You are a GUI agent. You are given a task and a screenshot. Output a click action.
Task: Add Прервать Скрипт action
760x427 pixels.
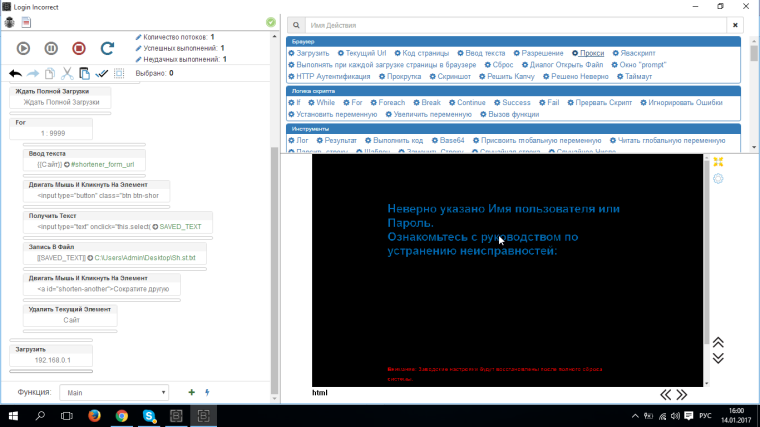point(600,103)
